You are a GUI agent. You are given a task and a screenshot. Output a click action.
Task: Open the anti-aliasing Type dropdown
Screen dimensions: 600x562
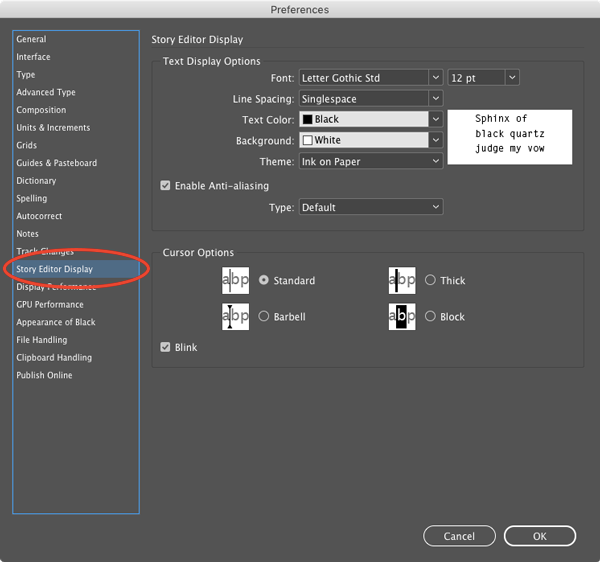point(371,207)
